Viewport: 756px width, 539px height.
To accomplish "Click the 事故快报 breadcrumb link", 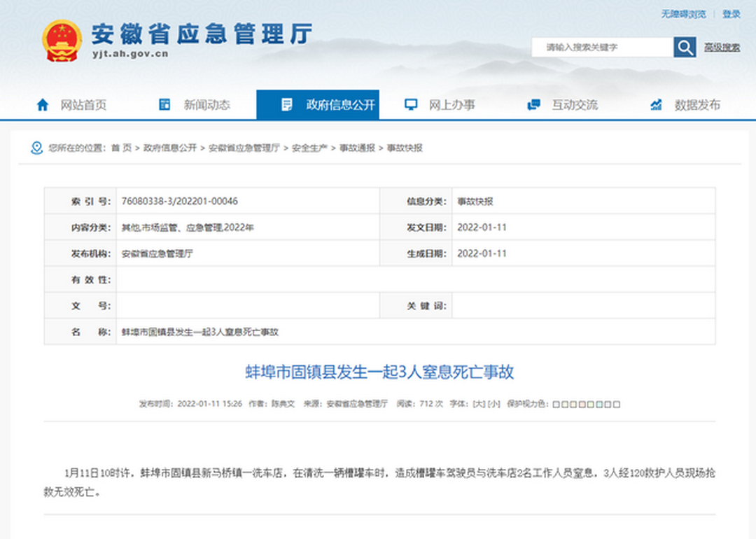I will [x=405, y=148].
